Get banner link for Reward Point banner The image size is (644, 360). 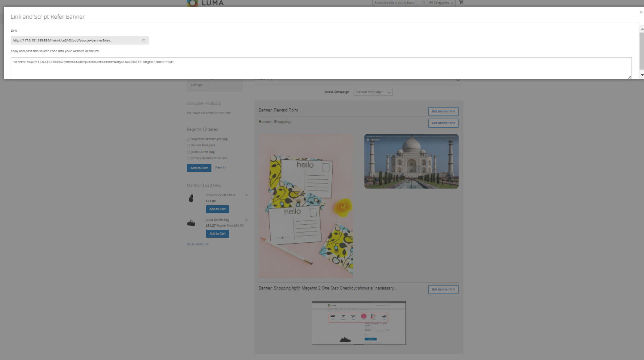(x=443, y=111)
